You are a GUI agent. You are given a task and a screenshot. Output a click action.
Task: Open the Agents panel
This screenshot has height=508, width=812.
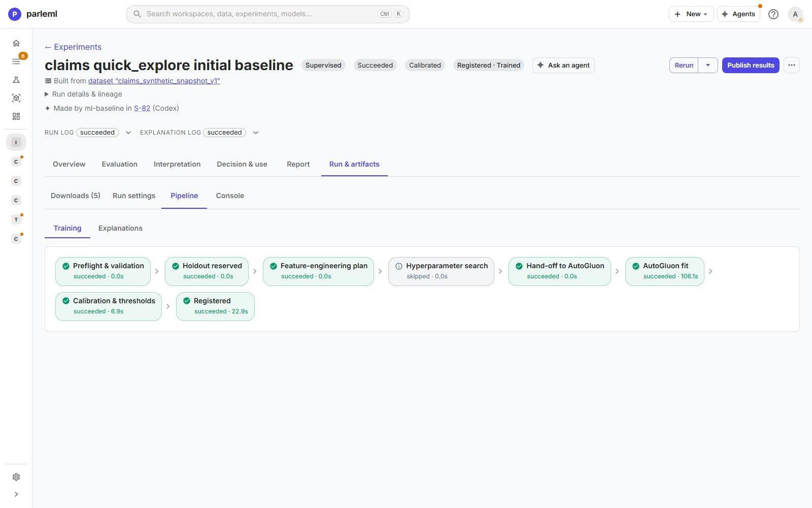(738, 14)
